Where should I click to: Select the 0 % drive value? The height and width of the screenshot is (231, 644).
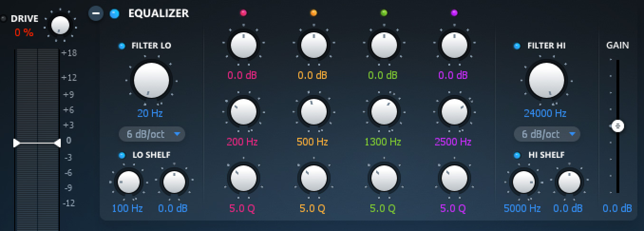24,33
